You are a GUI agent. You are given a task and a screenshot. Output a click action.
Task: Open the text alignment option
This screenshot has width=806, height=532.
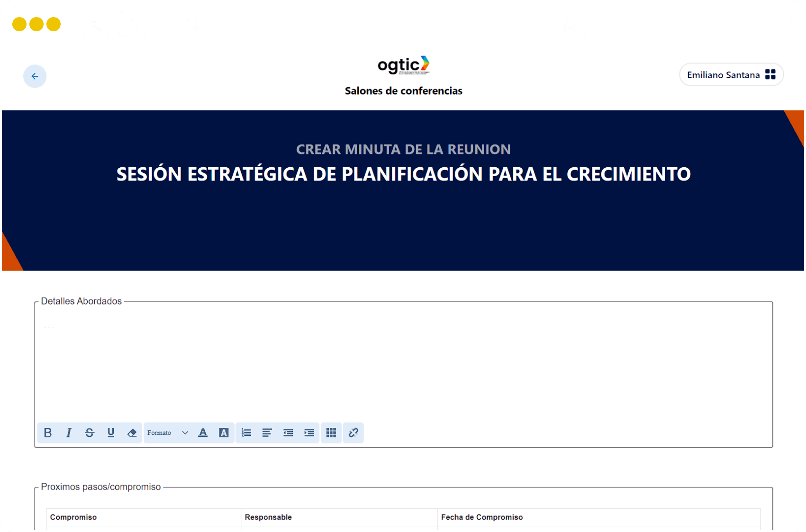pos(267,433)
